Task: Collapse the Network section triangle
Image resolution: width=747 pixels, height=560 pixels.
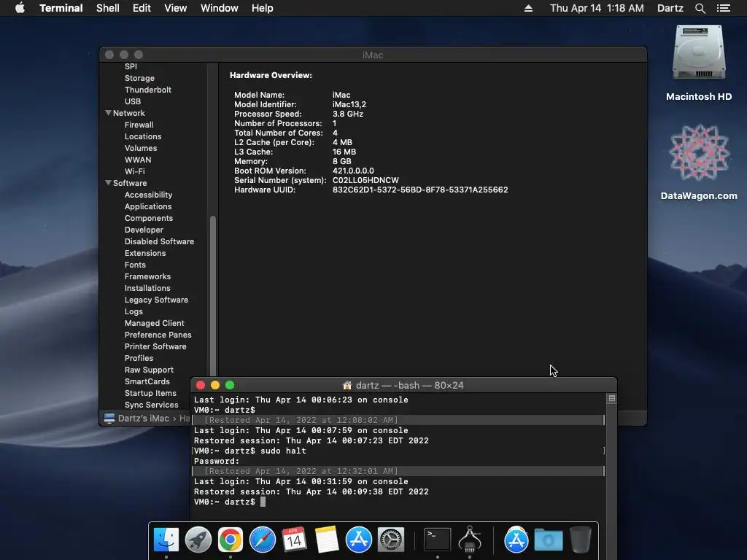Action: click(109, 113)
